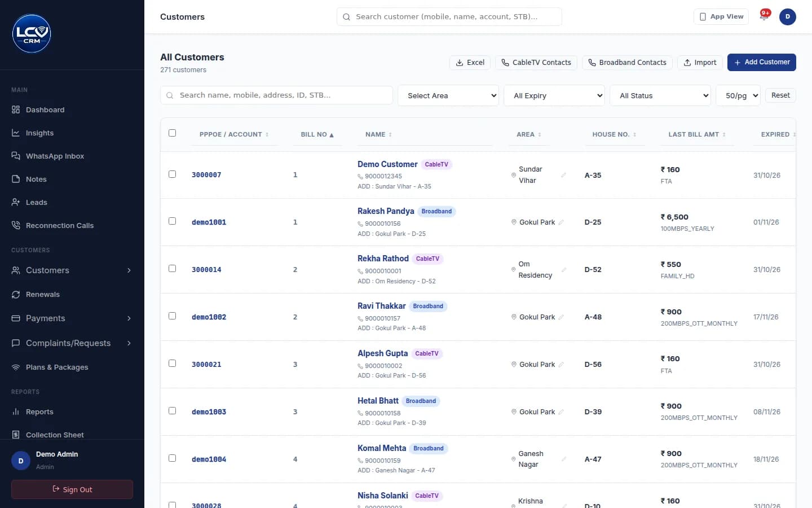Select the checkbox for Rekha Rathod row
The height and width of the screenshot is (508, 812).
click(173, 269)
